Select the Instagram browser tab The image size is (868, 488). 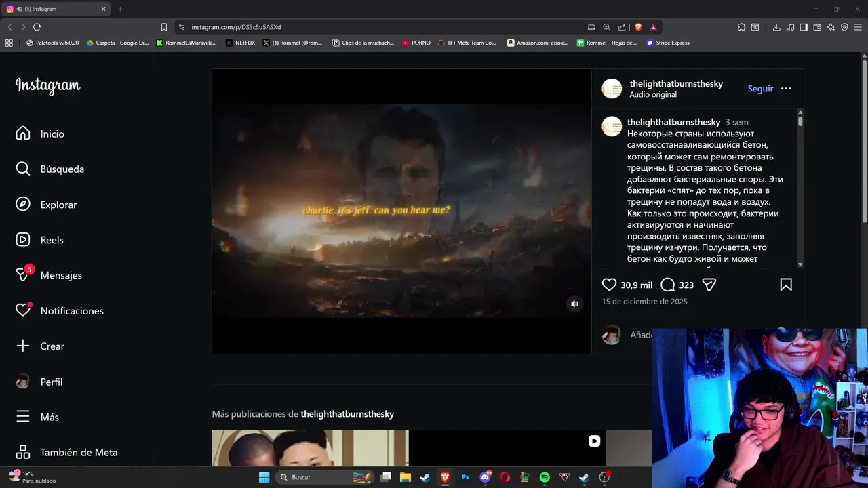(56, 9)
